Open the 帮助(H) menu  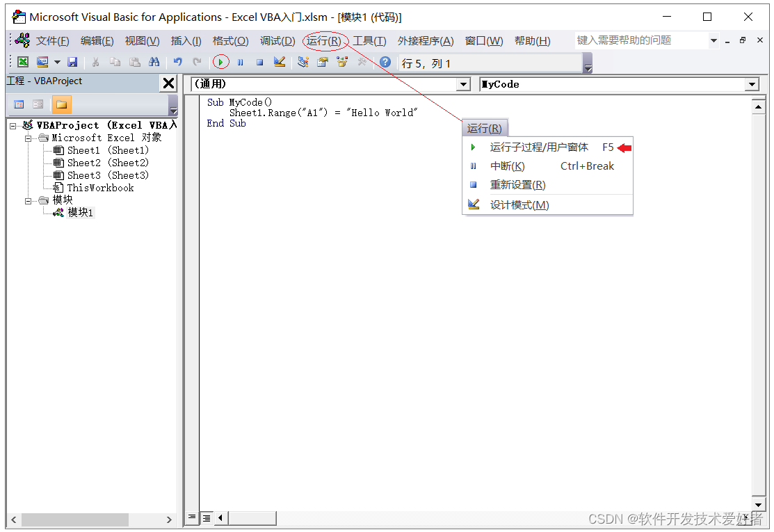click(532, 41)
